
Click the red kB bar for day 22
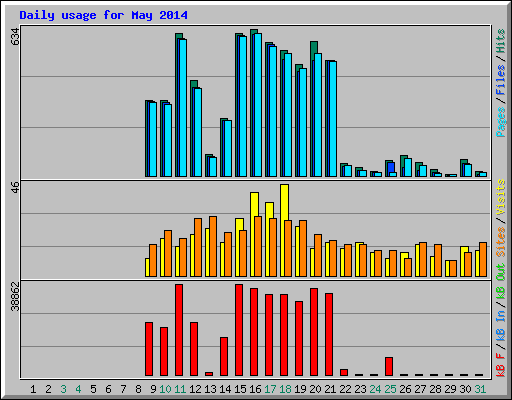[x=344, y=373]
